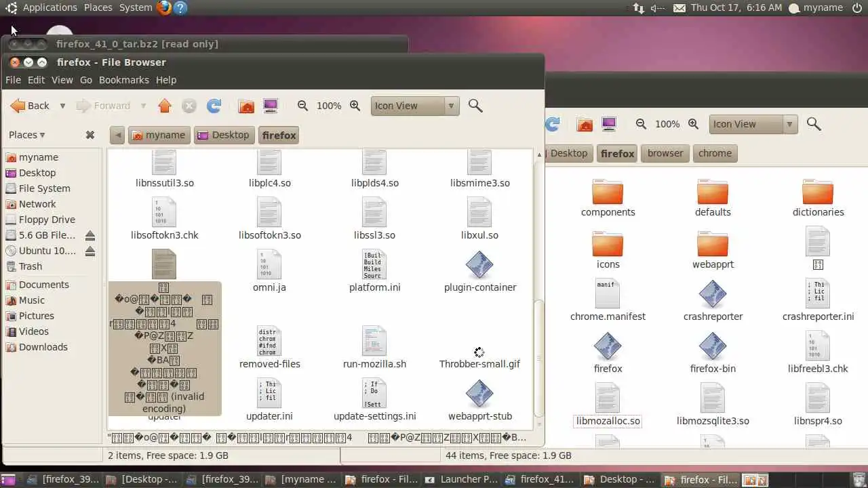Click the path bar left scroll arrow
This screenshot has width=868, height=488.
click(117, 135)
